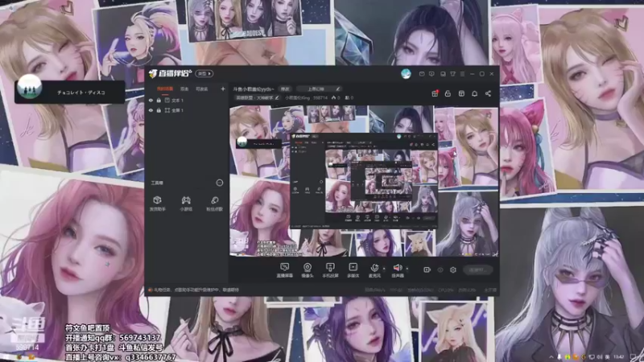Hide the 文本 1 layer eye
The height and width of the screenshot is (362, 644).
[x=151, y=100]
